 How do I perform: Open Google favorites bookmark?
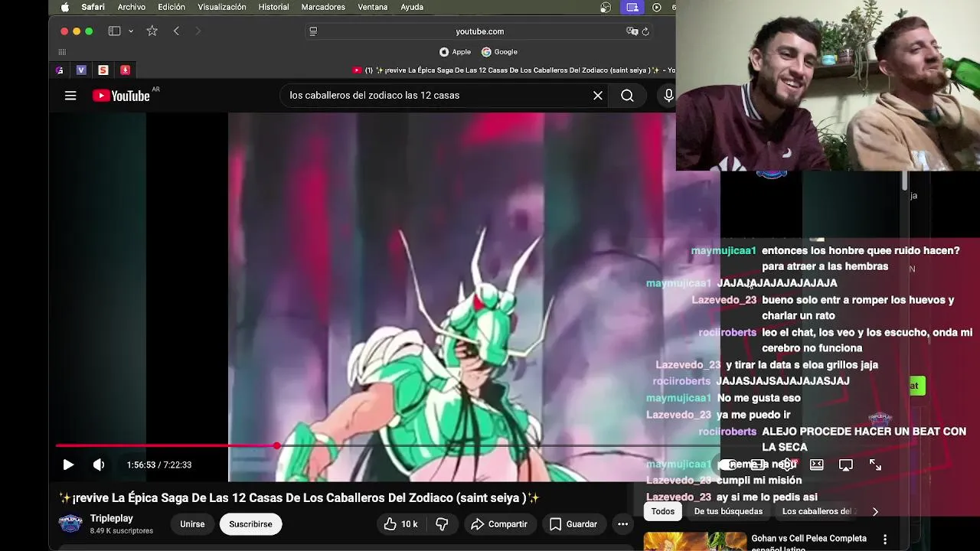click(499, 52)
